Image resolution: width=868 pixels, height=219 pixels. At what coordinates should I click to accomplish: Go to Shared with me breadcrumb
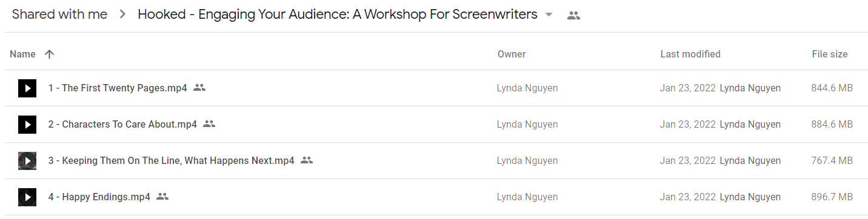point(59,15)
